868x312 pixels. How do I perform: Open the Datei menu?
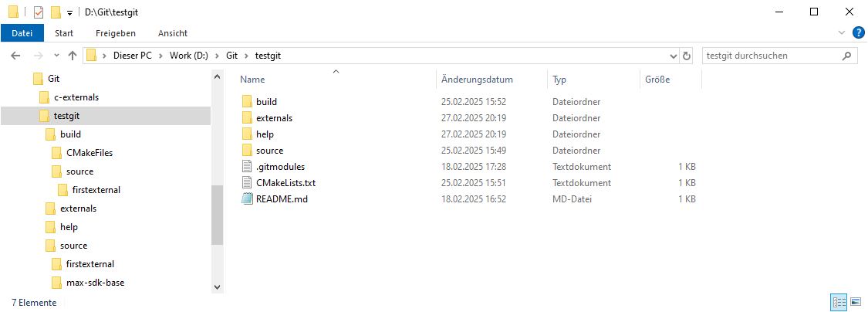coord(22,33)
